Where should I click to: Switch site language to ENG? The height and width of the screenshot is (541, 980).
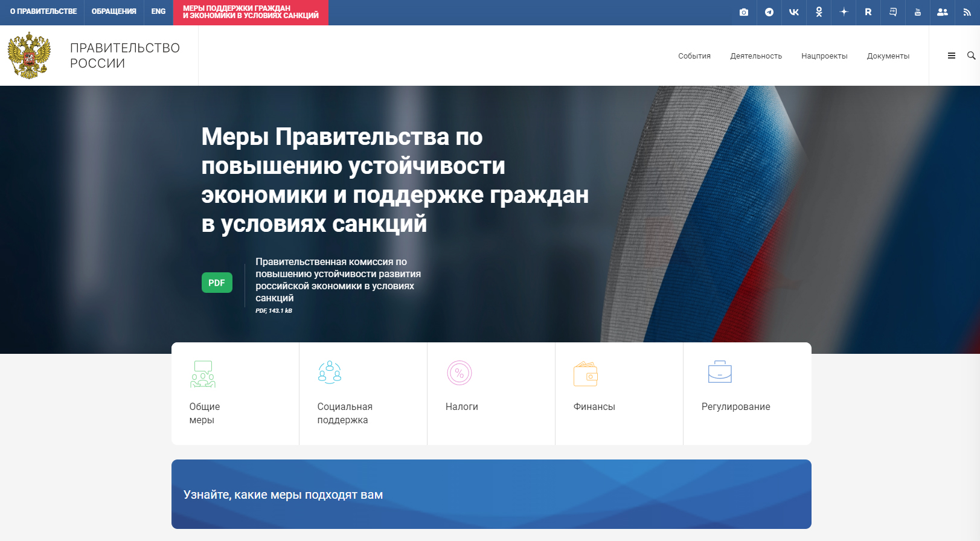pos(158,11)
